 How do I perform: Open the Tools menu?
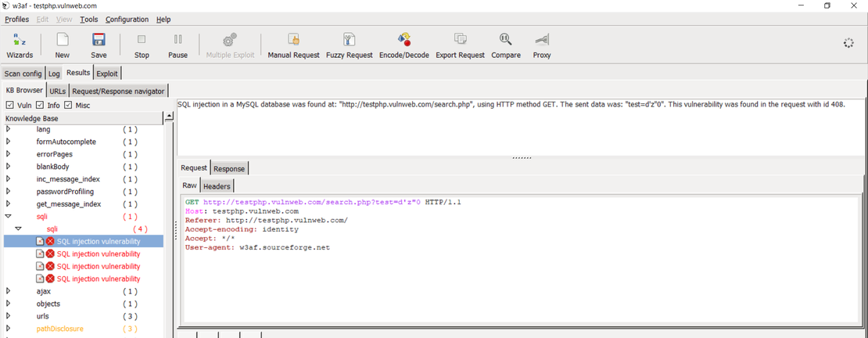click(x=89, y=20)
